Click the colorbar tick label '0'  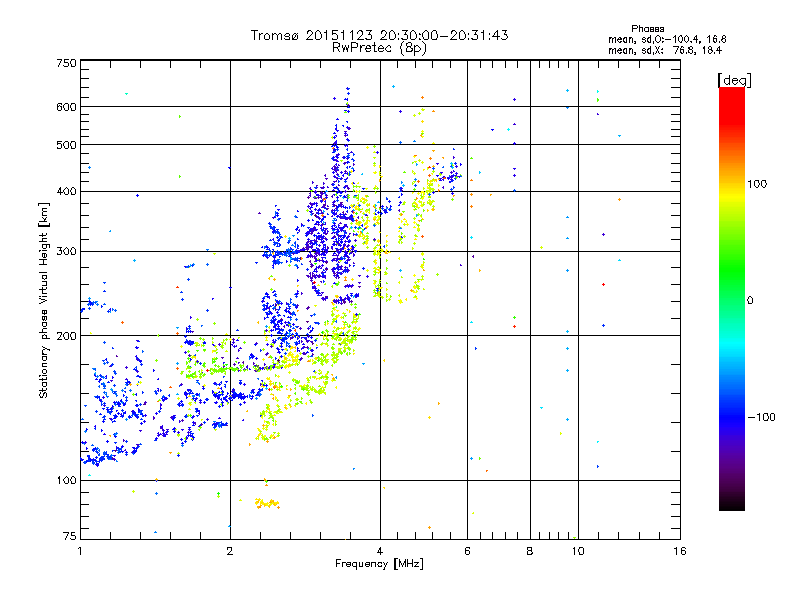750,301
